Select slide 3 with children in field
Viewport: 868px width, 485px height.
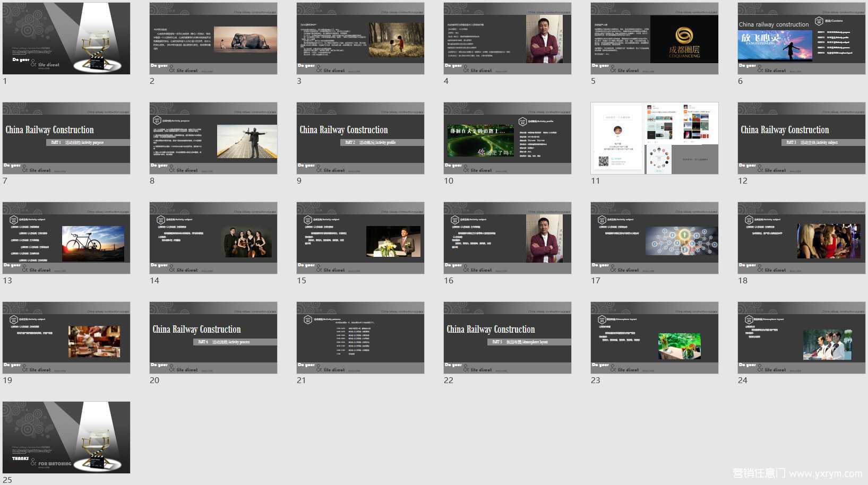click(360, 38)
